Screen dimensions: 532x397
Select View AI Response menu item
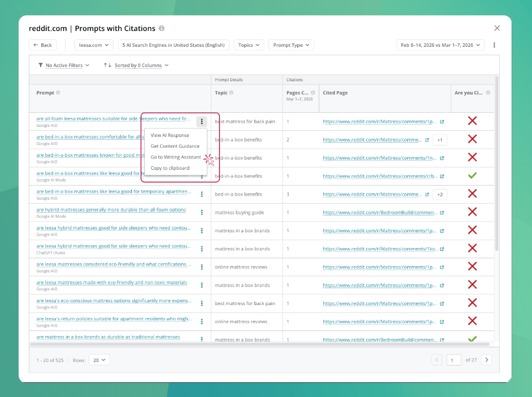coord(170,135)
